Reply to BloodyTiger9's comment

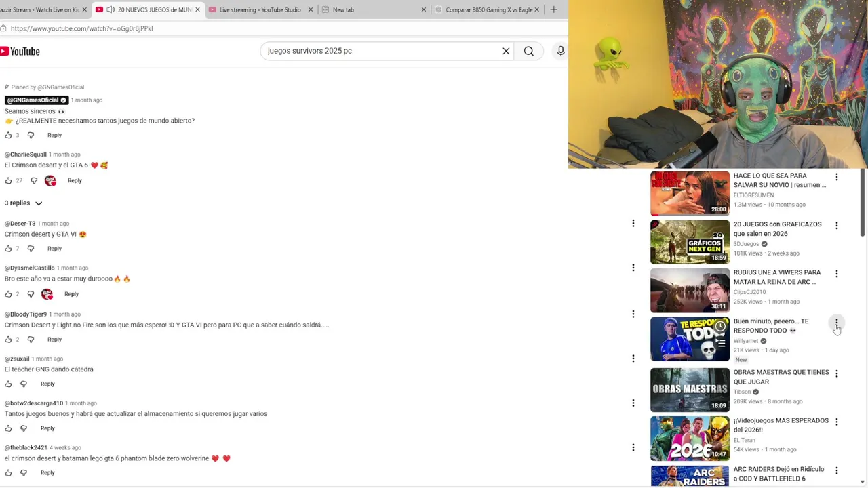click(x=54, y=340)
